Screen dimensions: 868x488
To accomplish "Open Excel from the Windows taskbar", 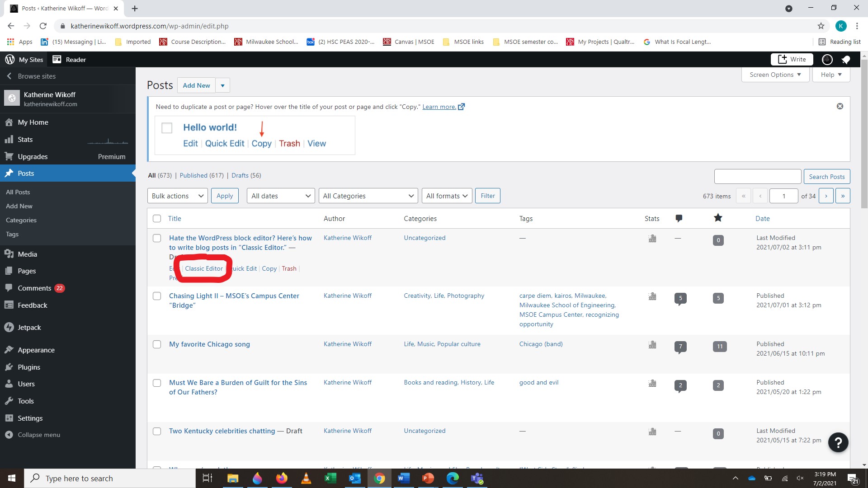I will [x=330, y=478].
